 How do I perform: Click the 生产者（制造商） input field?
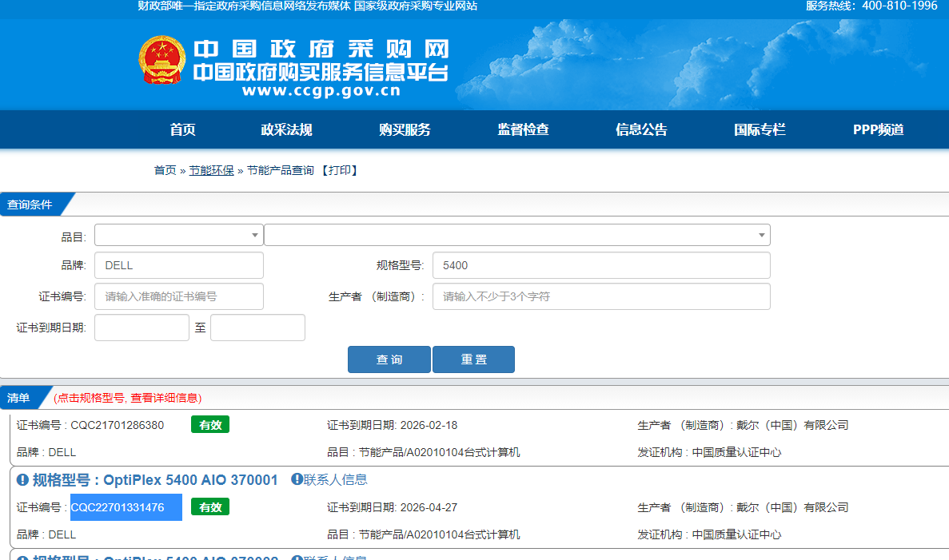pos(601,296)
